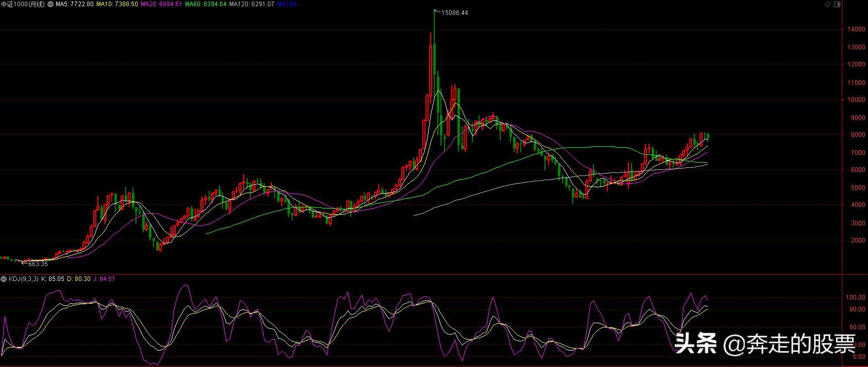Screen dimensions: 868x367
Task: Open the dropdown arrow beside 中证1000(月线)
Action: coord(50,4)
